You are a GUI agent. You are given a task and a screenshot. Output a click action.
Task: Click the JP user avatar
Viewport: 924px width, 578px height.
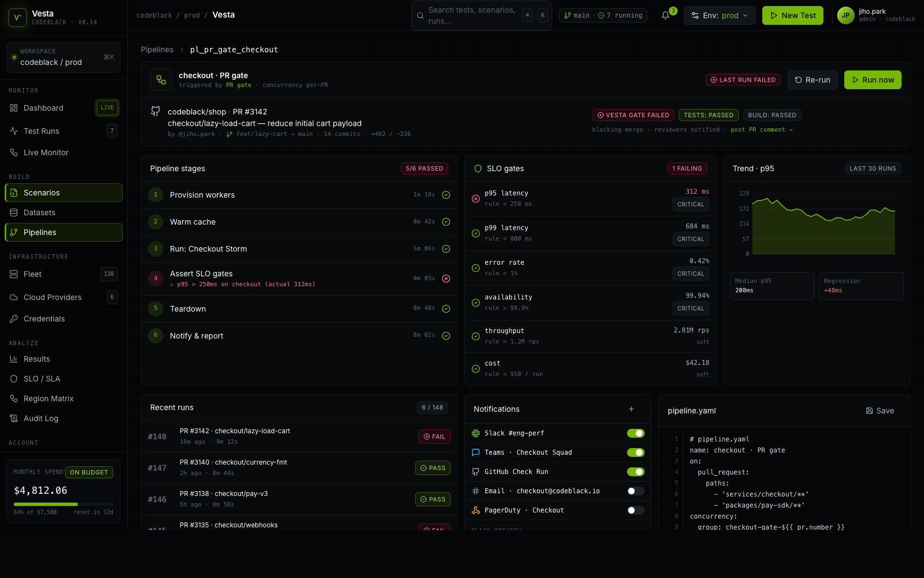coord(845,15)
